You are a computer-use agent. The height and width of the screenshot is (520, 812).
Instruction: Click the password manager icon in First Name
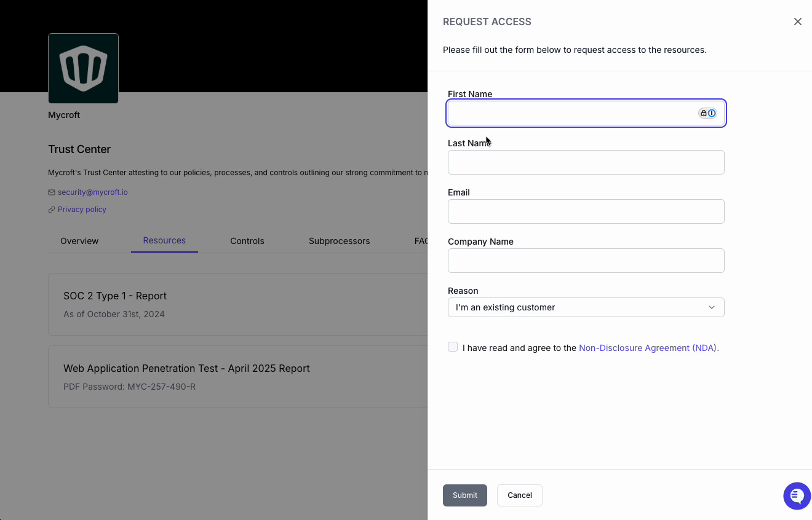pyautogui.click(x=707, y=113)
